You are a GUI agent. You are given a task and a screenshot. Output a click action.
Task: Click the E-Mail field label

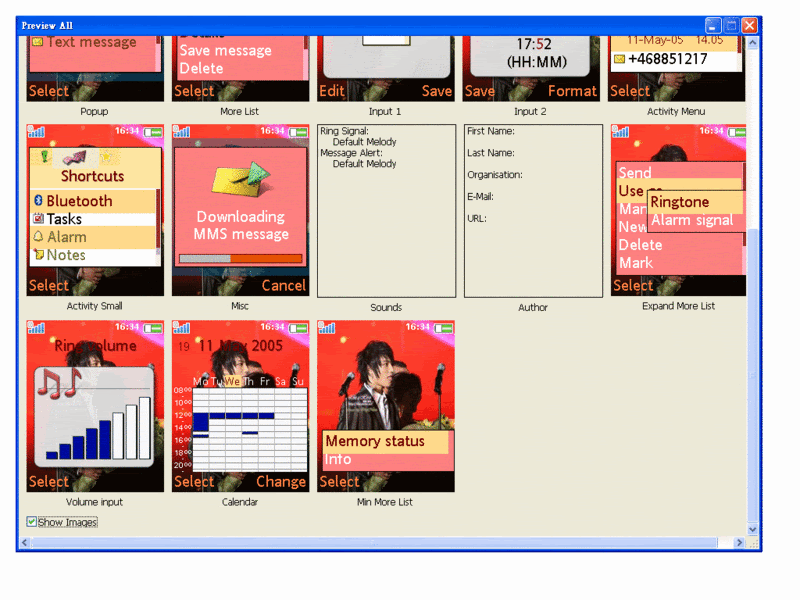click(x=481, y=196)
